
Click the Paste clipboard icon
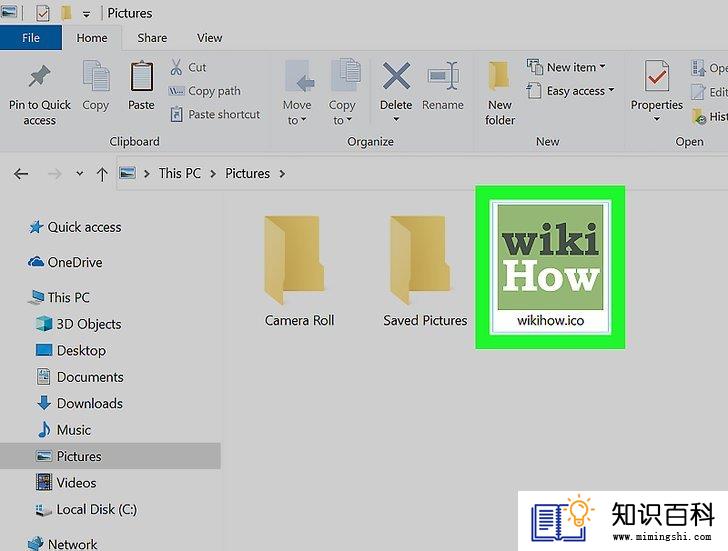click(142, 76)
